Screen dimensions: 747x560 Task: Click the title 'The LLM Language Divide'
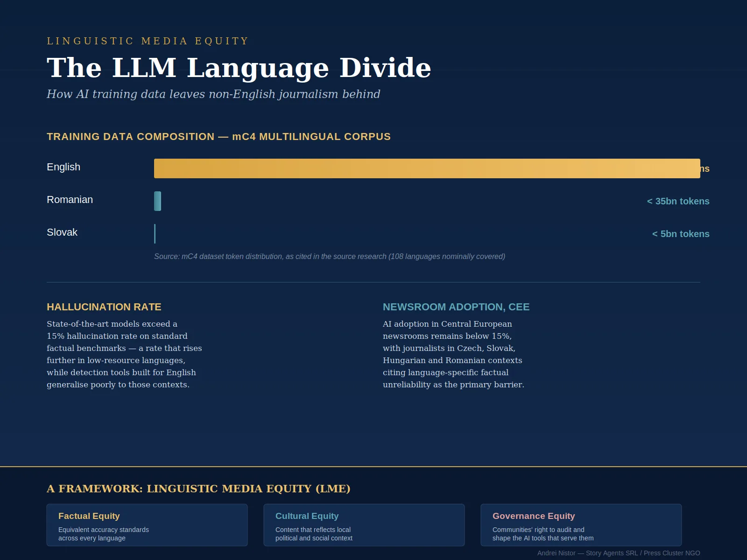coord(239,68)
